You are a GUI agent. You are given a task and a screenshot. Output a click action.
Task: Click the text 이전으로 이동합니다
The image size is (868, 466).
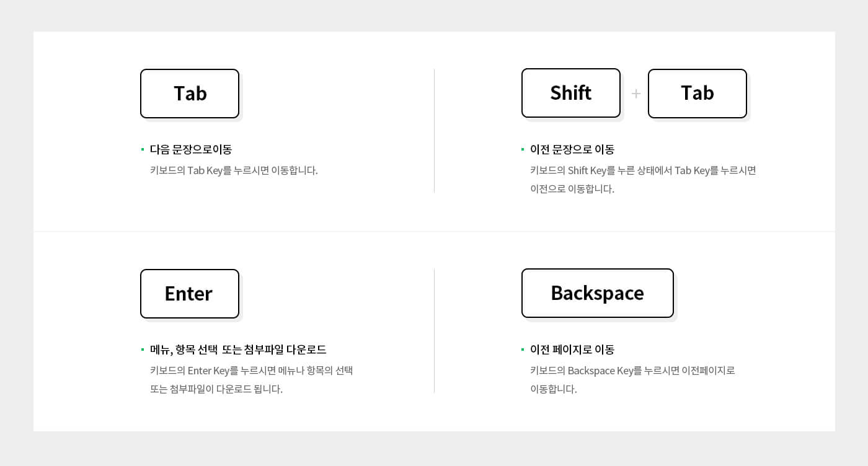572,189
